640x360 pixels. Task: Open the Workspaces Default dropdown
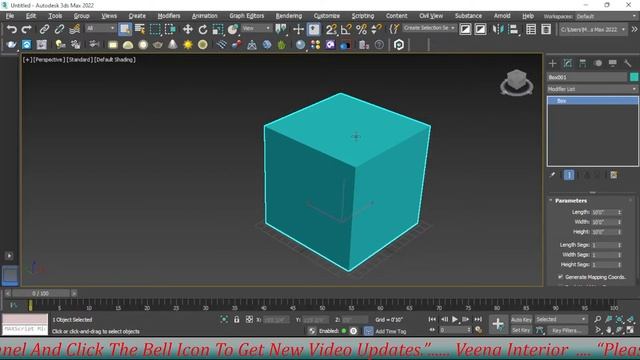tap(606, 16)
